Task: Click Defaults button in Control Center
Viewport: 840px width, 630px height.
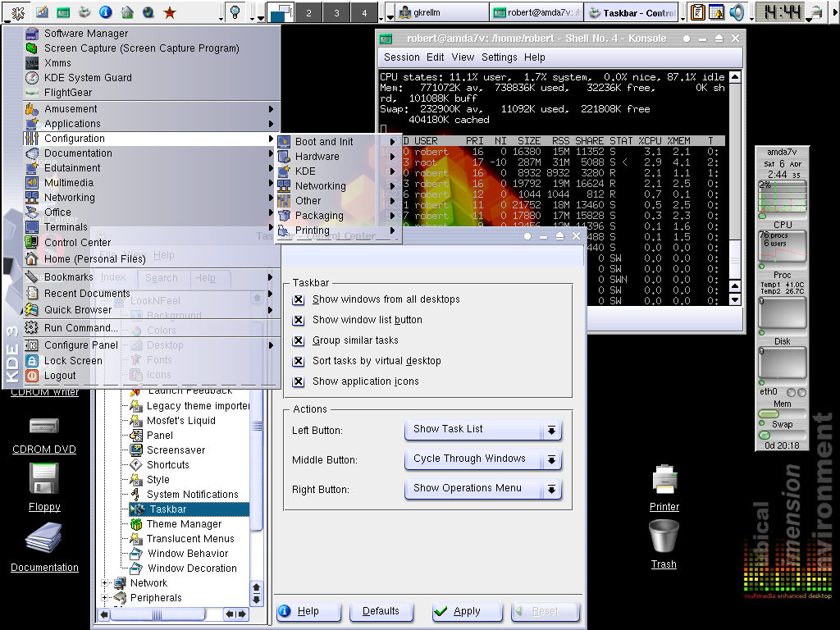Action: pyautogui.click(x=381, y=611)
